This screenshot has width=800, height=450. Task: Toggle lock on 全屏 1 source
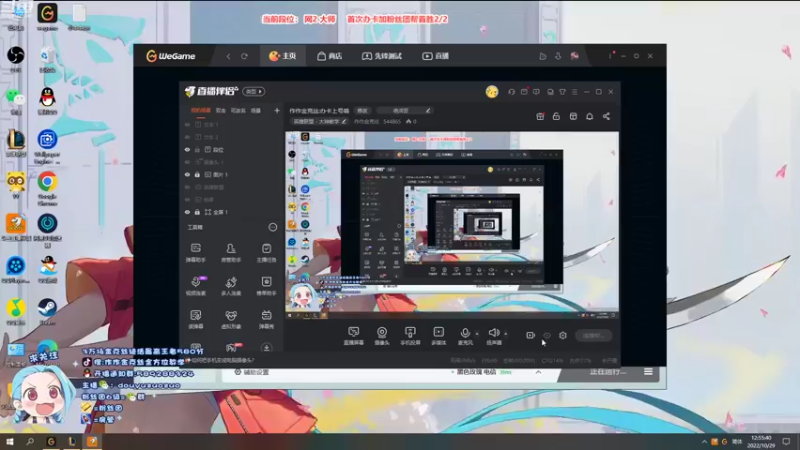(197, 212)
